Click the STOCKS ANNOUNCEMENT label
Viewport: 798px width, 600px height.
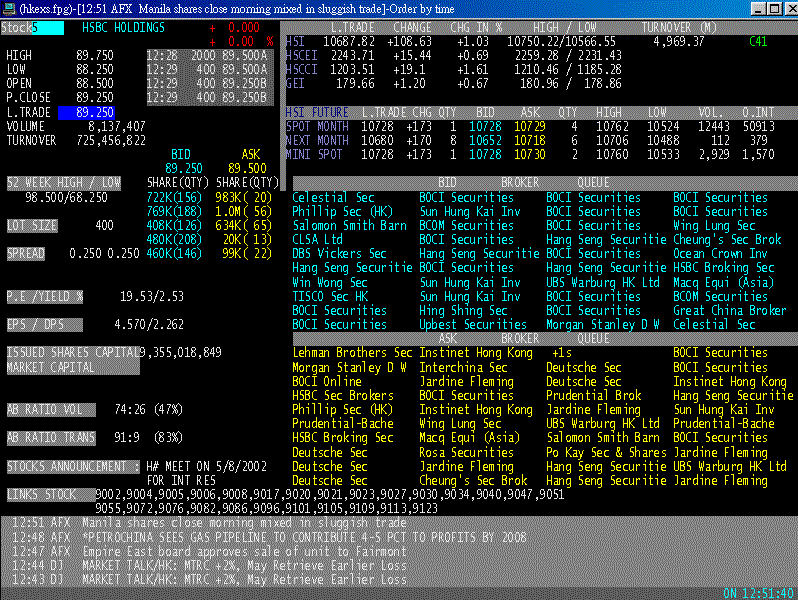point(73,466)
